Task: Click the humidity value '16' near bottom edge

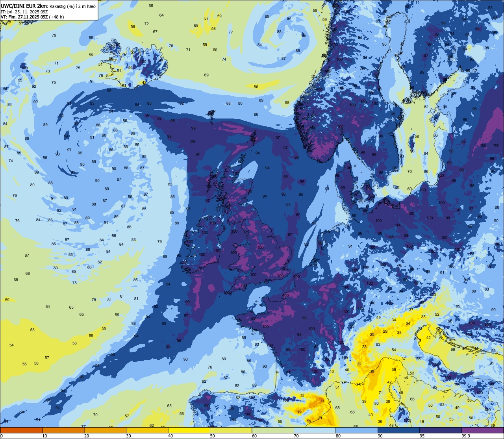Action: pos(309,421)
